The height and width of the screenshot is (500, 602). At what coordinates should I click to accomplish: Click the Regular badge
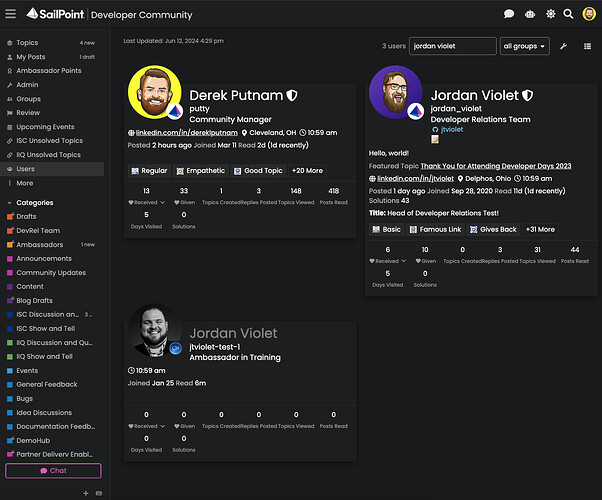pyautogui.click(x=149, y=171)
